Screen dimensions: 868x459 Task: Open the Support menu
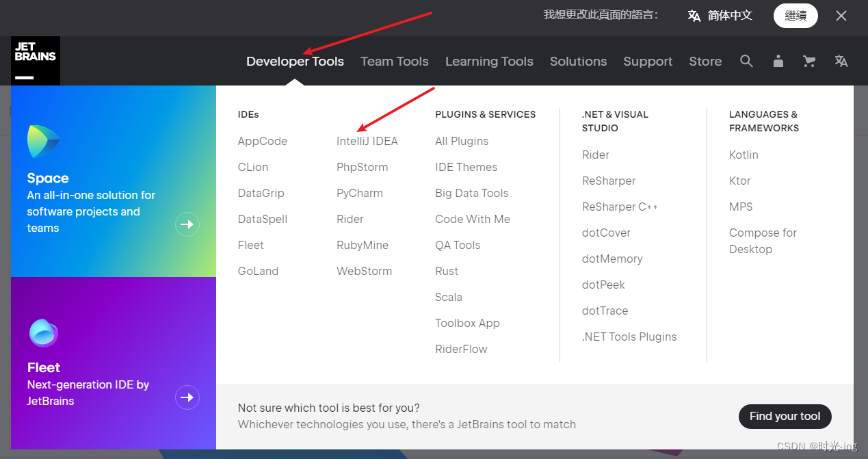[648, 62]
